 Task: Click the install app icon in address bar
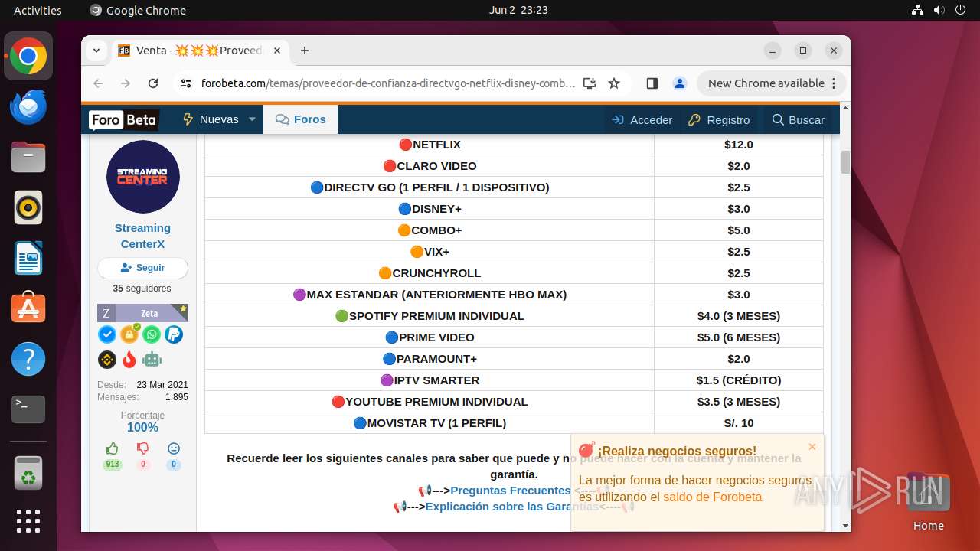click(590, 83)
